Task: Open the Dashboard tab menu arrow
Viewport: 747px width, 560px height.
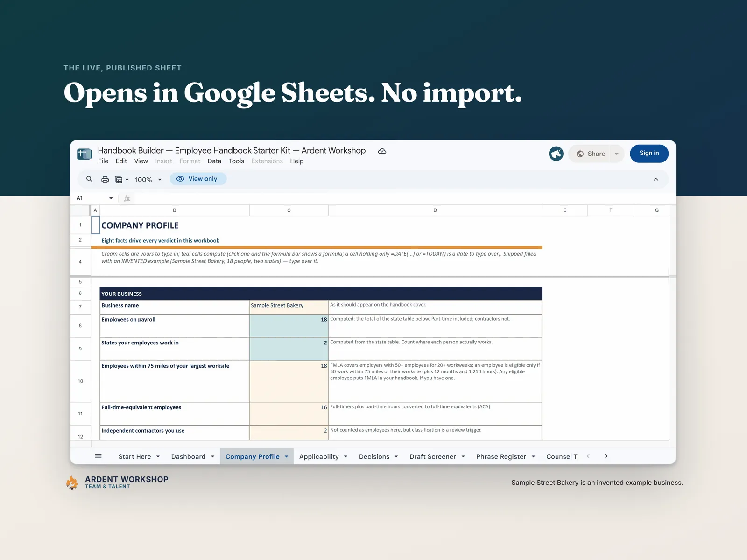Action: tap(212, 457)
